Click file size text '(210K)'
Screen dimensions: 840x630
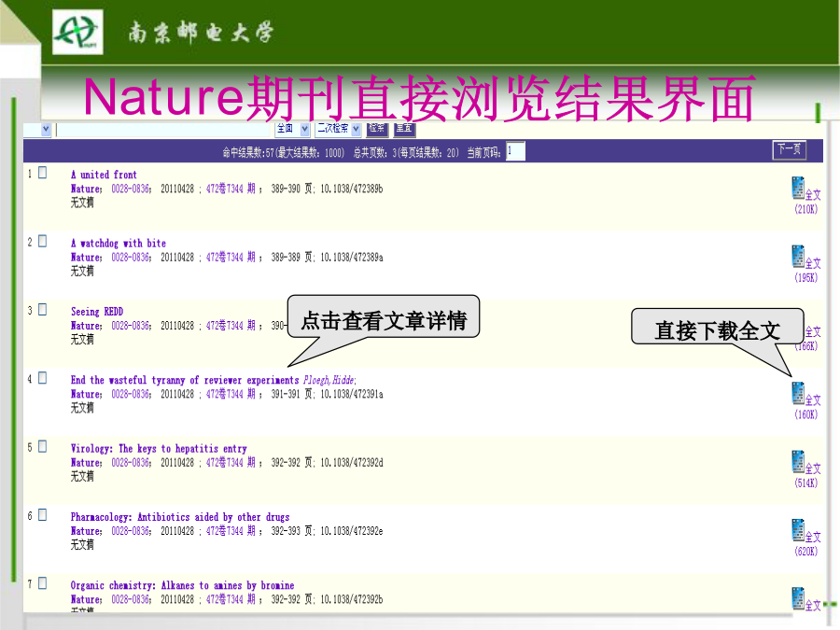[x=806, y=209]
